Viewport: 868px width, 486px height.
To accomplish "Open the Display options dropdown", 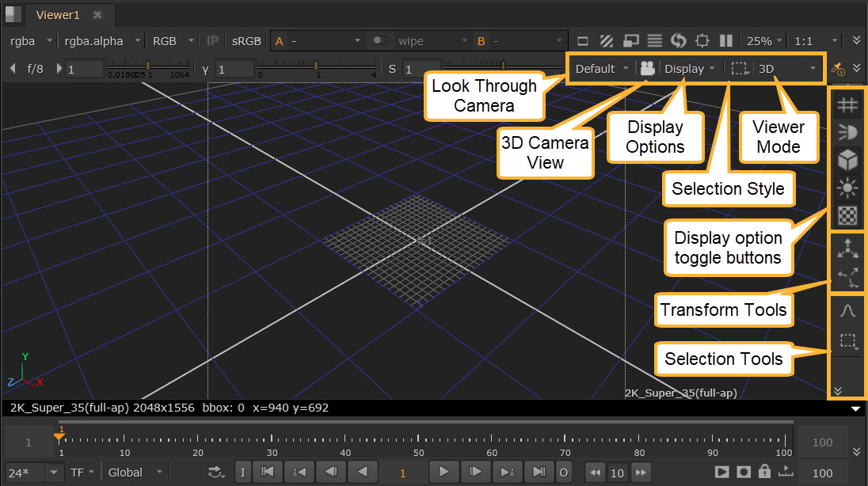I will (x=690, y=69).
